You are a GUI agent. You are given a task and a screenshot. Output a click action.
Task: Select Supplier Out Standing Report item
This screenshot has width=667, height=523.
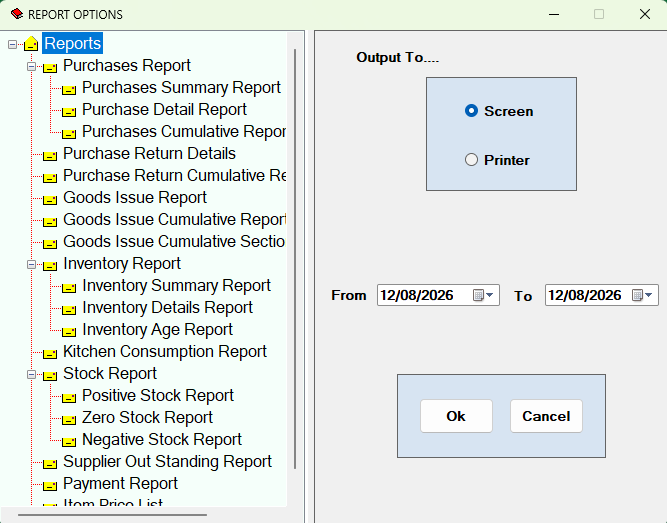(168, 461)
